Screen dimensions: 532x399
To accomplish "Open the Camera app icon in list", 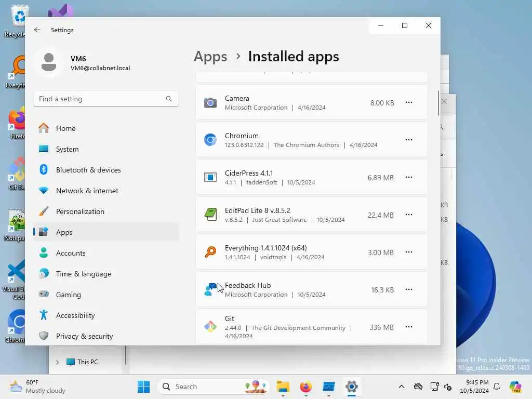I will (210, 102).
